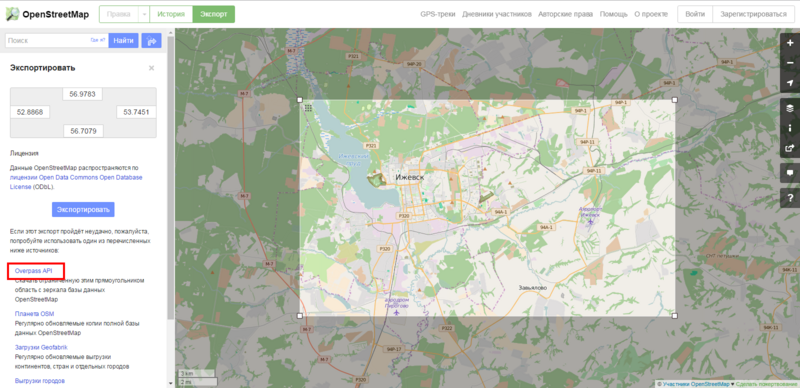The width and height of the screenshot is (800, 388).
Task: Click the Завьялово label on the map
Action: pos(532,288)
